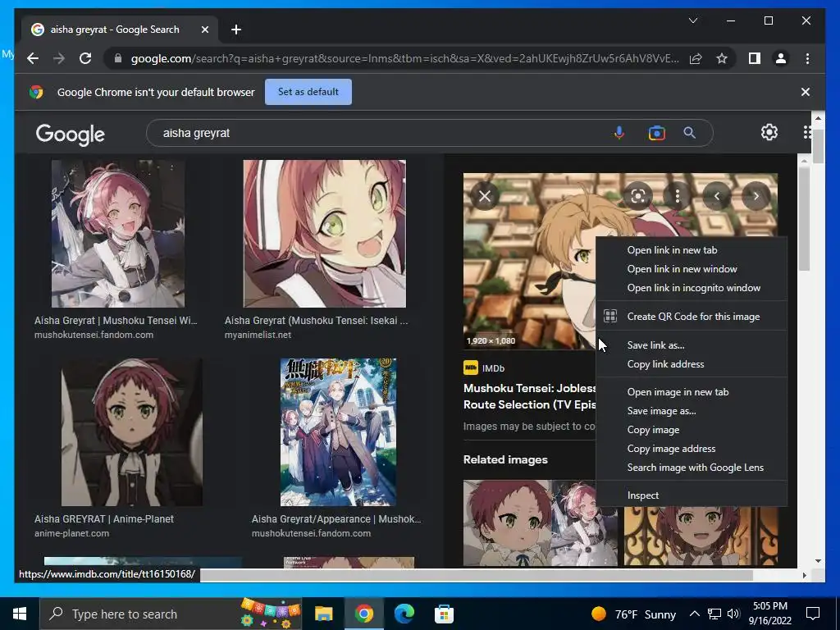Screen dimensions: 840x630
Task: Click anime-planet.com source text
Action: click(72, 533)
